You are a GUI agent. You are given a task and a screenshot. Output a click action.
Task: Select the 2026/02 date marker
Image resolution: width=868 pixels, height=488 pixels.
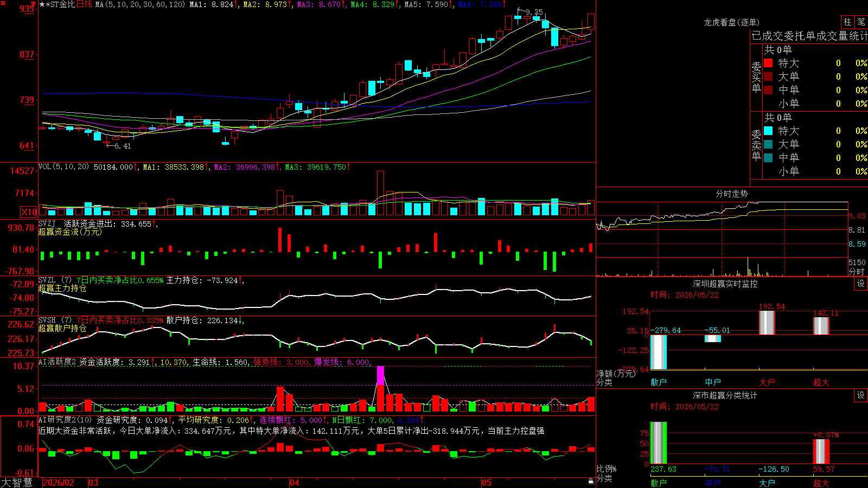59,483
